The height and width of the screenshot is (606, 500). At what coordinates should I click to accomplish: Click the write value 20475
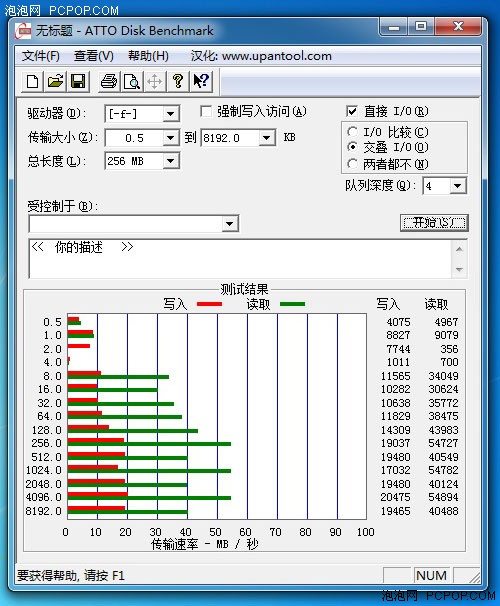(395, 497)
